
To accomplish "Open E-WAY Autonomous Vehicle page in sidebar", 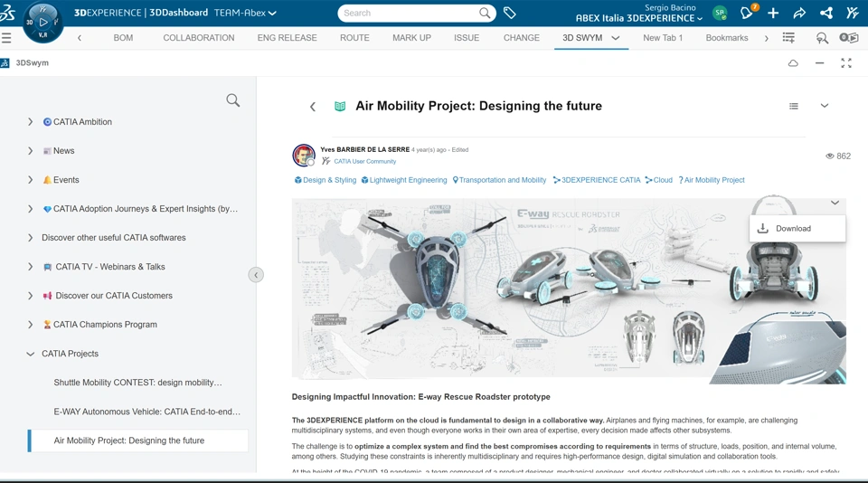I will (x=146, y=412).
